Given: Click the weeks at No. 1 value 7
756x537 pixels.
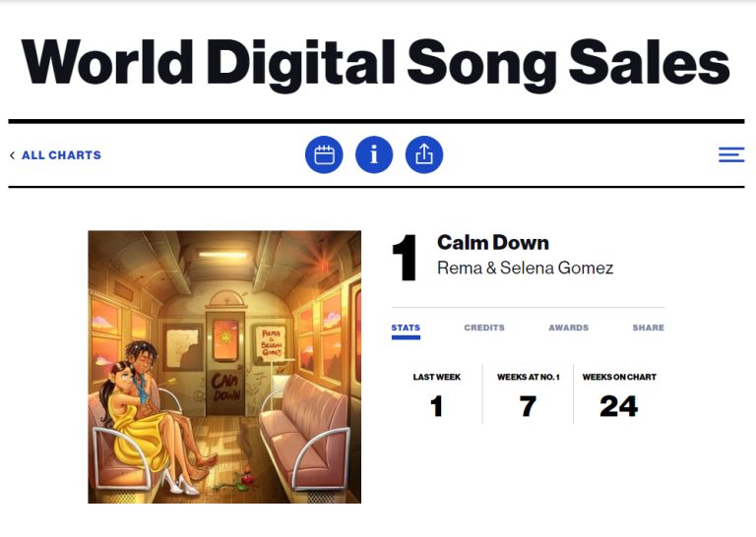Looking at the screenshot, I should coord(528,406).
